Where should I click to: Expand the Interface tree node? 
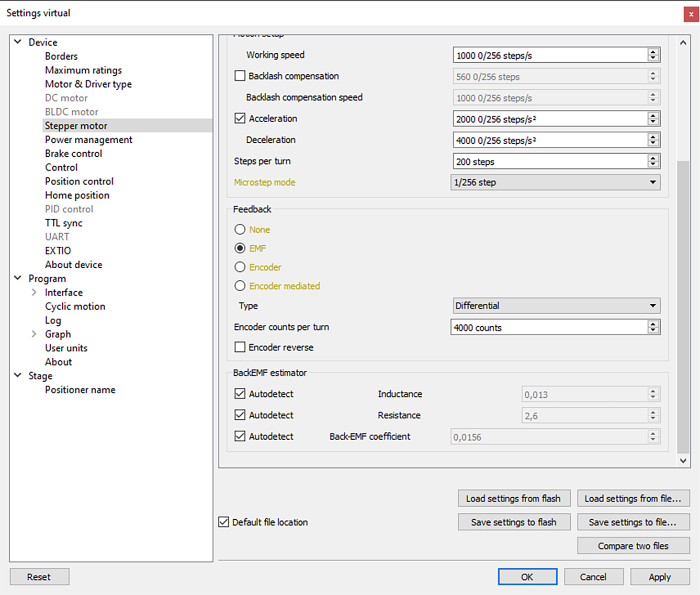(34, 292)
